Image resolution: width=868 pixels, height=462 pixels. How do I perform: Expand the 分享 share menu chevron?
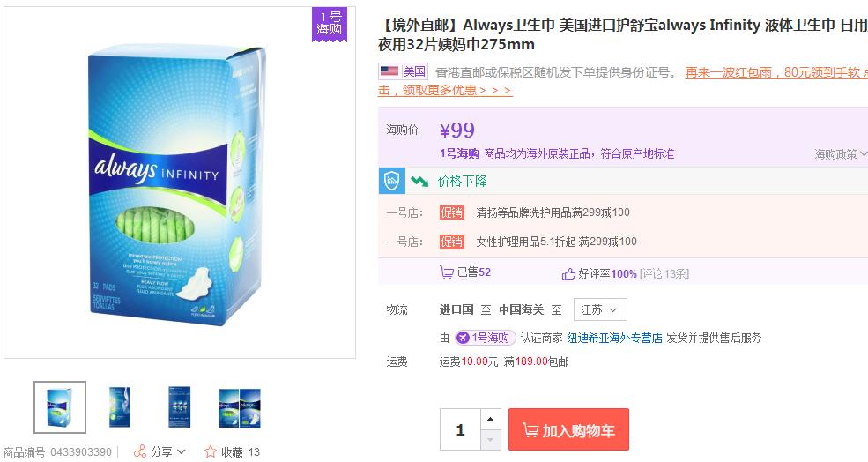point(182,451)
